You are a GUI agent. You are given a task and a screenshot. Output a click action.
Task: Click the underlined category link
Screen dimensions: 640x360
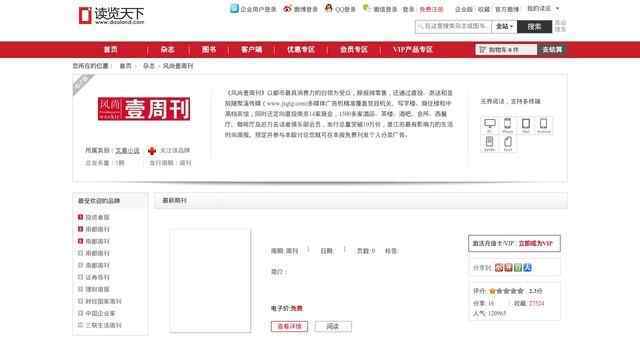click(x=127, y=151)
